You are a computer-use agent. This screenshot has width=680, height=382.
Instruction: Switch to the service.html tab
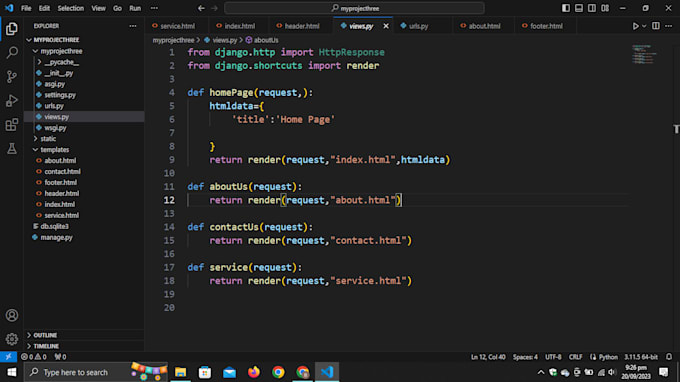177,26
